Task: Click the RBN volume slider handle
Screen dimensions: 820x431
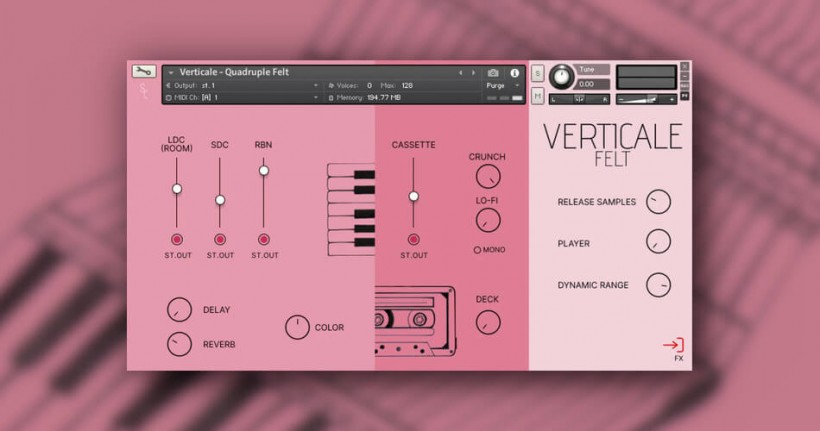Action: [264, 170]
